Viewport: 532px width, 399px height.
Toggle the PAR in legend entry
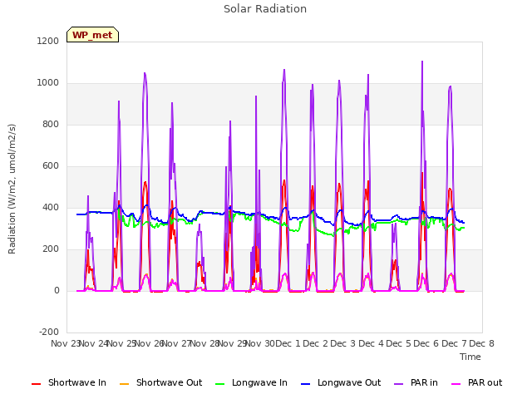[x=416, y=382]
